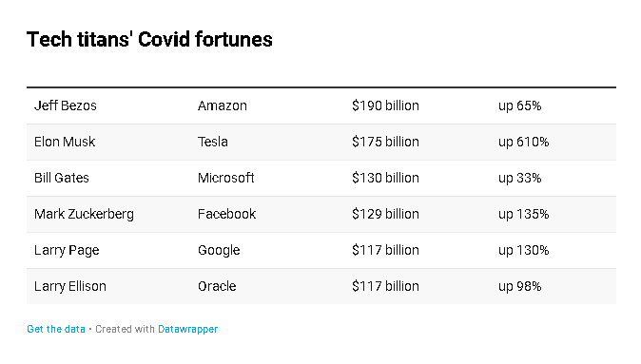Click the Mark Zuckerberg name cell

click(85, 214)
